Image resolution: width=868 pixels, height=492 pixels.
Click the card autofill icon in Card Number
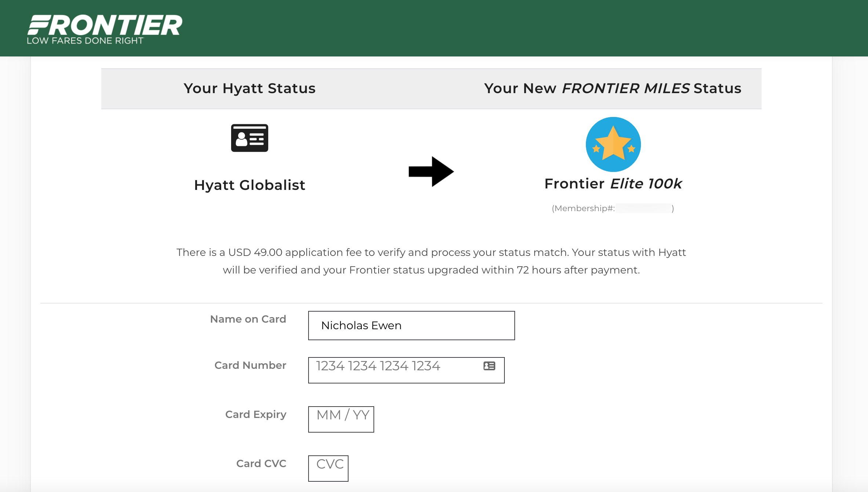[x=489, y=366]
